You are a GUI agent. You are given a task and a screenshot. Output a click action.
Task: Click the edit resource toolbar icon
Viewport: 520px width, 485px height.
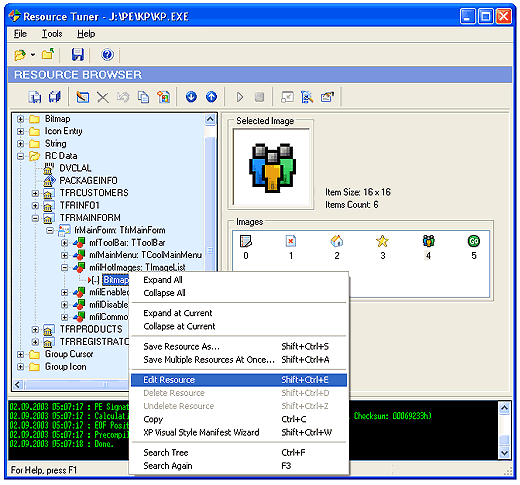[82, 97]
